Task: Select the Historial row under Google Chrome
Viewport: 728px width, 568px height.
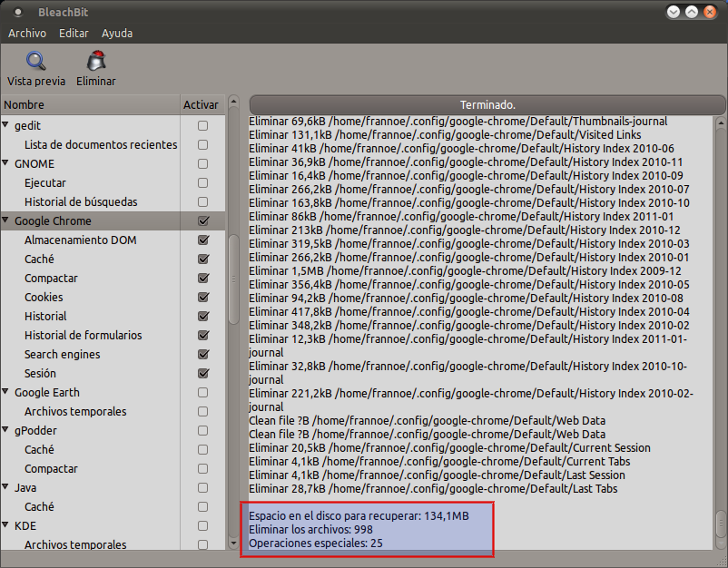Action: click(113, 316)
